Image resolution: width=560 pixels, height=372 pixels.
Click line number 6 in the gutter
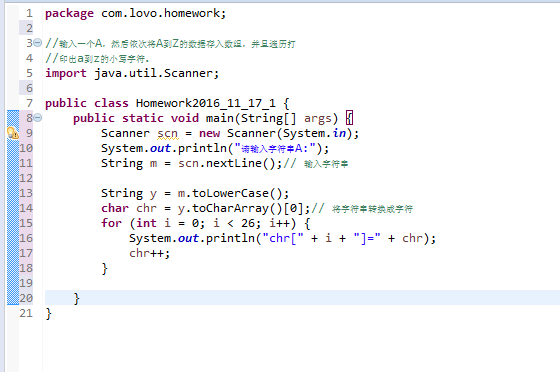29,88
